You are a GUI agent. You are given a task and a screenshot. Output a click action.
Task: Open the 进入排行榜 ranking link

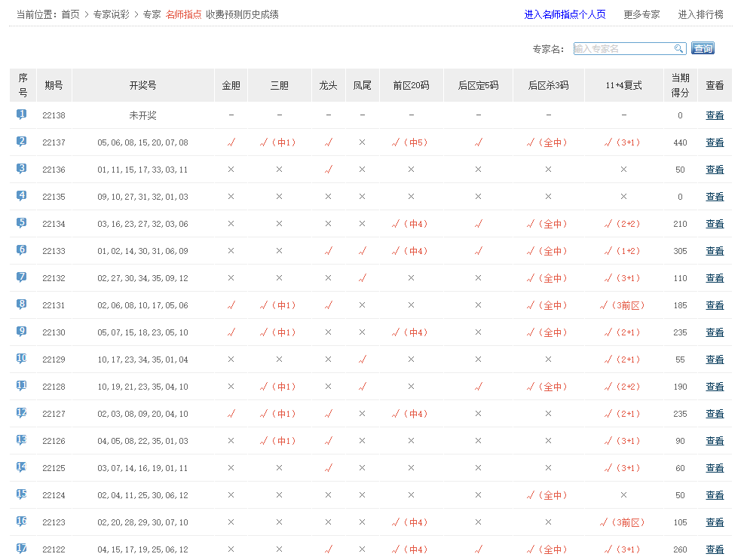point(700,14)
